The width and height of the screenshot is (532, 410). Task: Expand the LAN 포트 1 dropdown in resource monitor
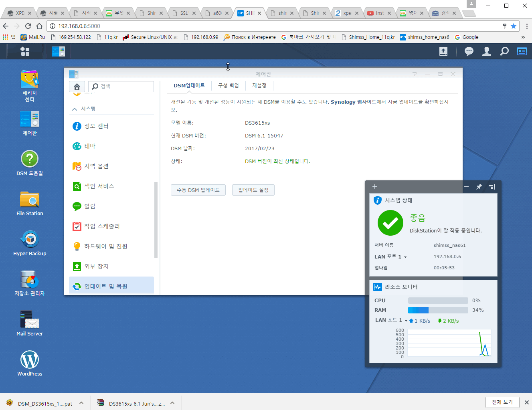[x=406, y=321]
